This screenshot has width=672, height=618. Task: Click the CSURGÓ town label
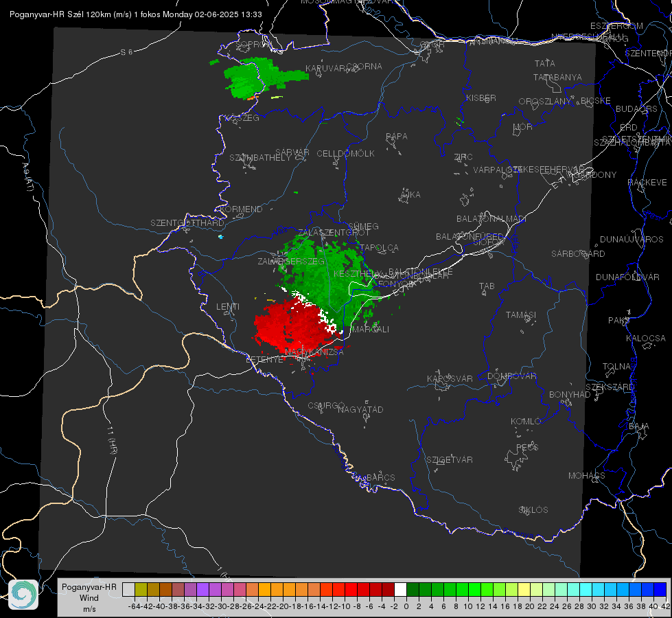(326, 406)
